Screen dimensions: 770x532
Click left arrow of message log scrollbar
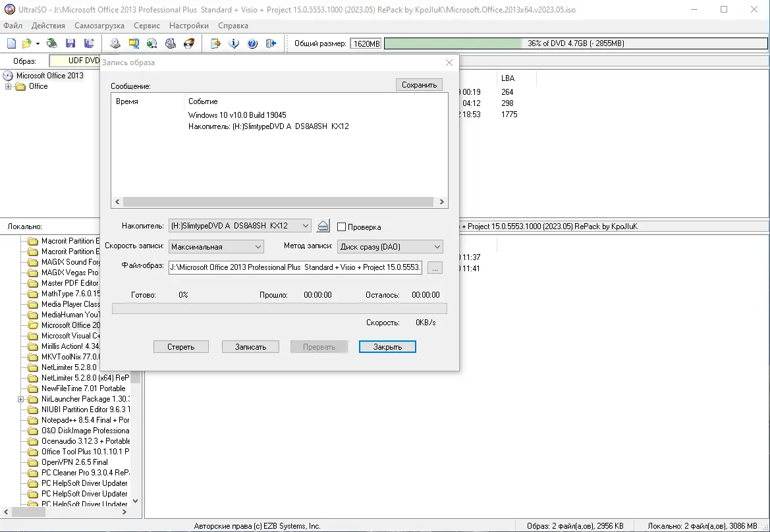click(x=117, y=201)
